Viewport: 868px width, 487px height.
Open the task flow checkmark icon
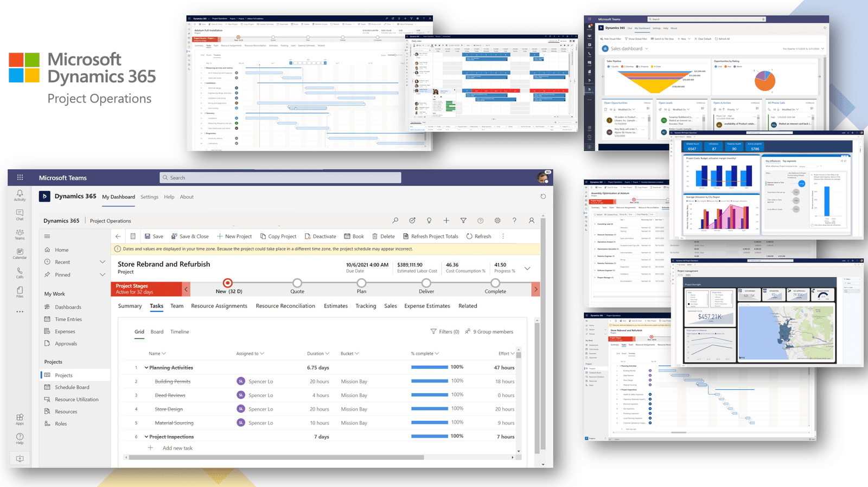tap(412, 221)
